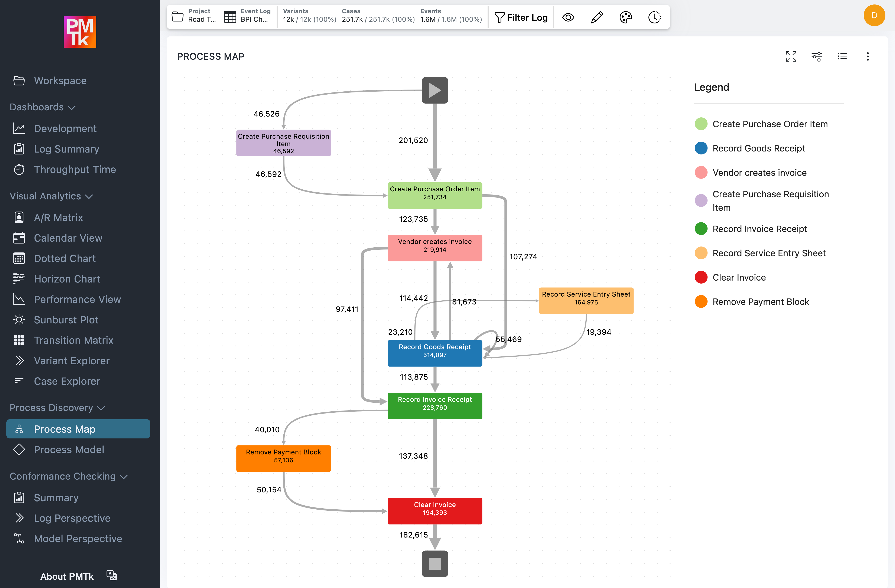The width and height of the screenshot is (895, 588).
Task: Click the clock/time settings icon in the toolbar
Action: (x=654, y=17)
